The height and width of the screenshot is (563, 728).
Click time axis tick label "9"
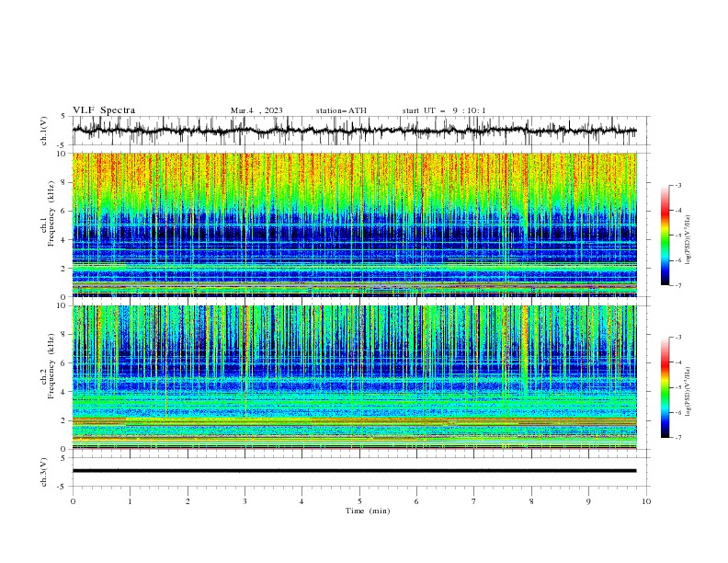[588, 501]
